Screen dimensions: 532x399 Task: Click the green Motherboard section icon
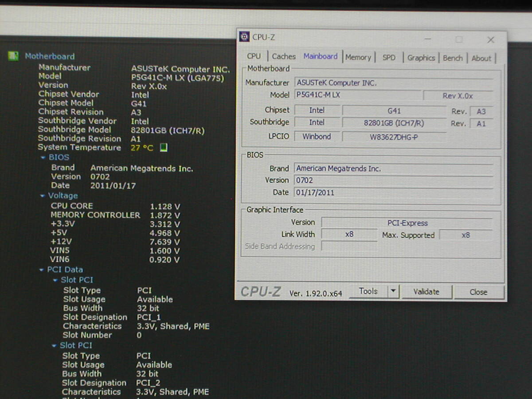click(x=13, y=56)
